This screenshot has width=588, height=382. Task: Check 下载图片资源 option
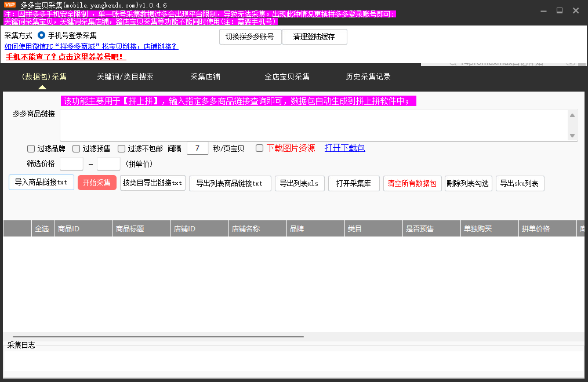click(260, 148)
